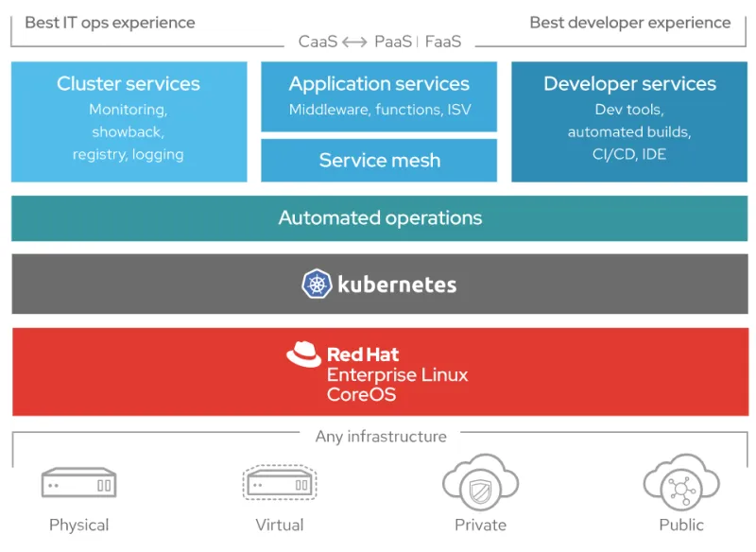
Task: Click the Physical label
Action: 79,525
